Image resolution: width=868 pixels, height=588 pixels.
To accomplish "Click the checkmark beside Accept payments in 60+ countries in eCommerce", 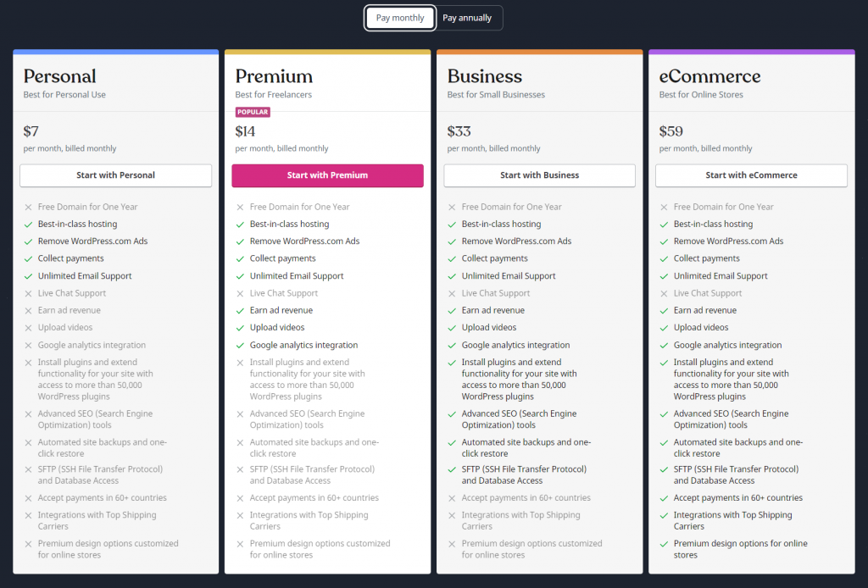I will [663, 497].
